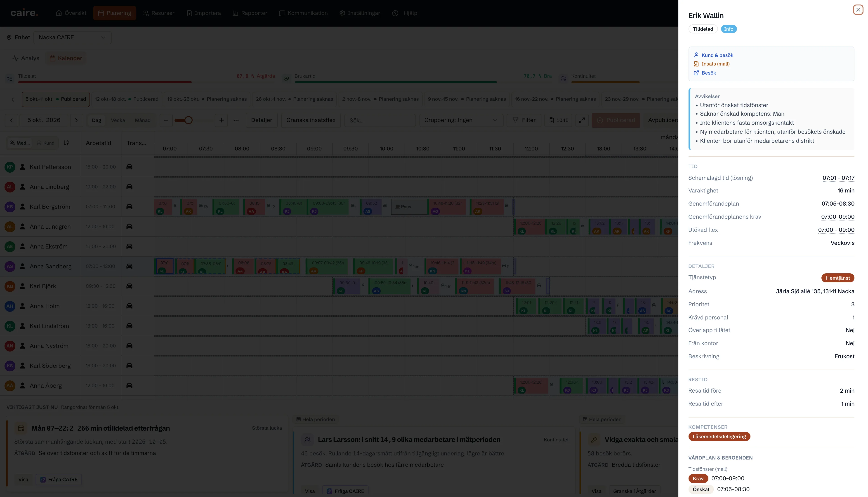Image resolution: width=868 pixels, height=497 pixels.
Task: Click the fullscreen expand icon
Action: coord(582,120)
